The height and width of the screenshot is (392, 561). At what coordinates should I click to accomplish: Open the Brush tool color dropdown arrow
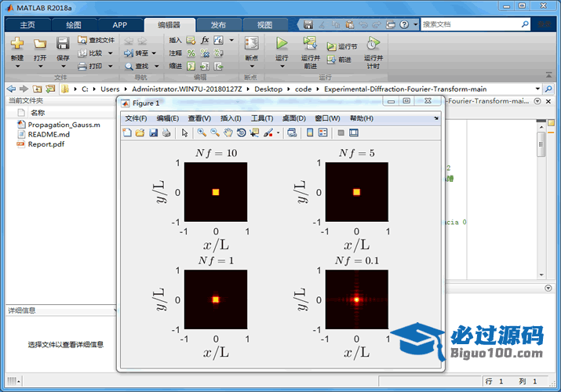coord(278,132)
